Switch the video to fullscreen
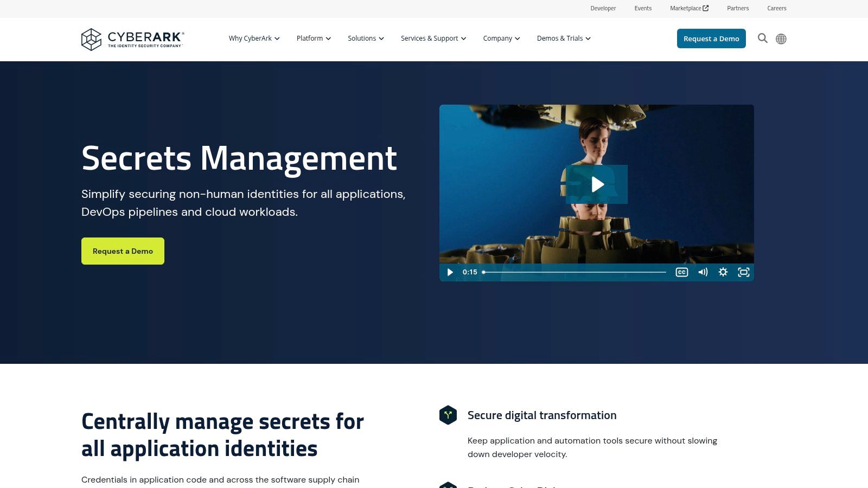868x488 pixels. 744,272
